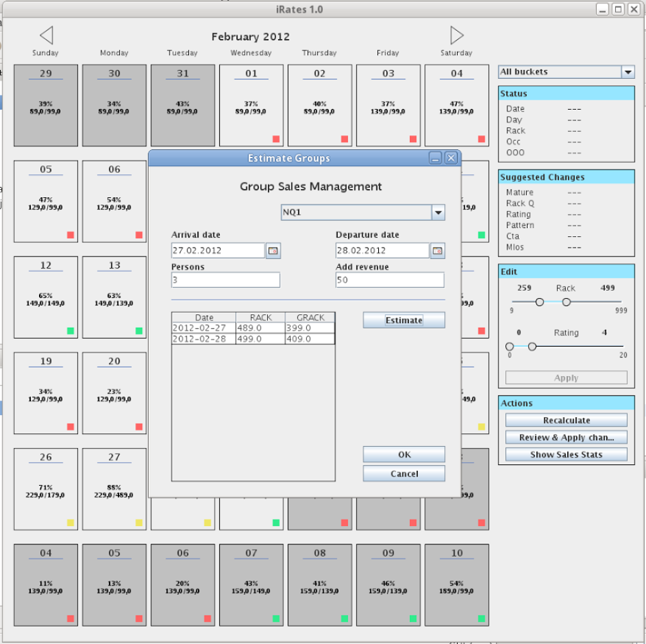
Task: Select March 08 calendar cell
Action: click(x=320, y=585)
